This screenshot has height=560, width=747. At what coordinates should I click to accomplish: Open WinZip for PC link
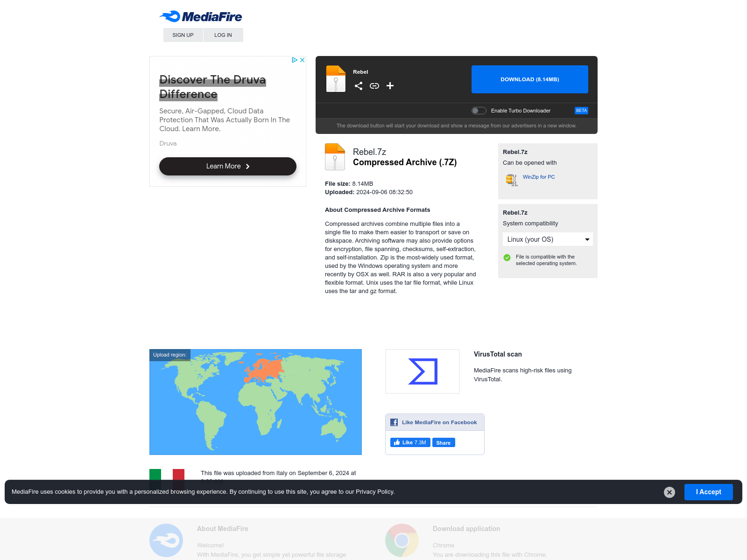click(539, 177)
